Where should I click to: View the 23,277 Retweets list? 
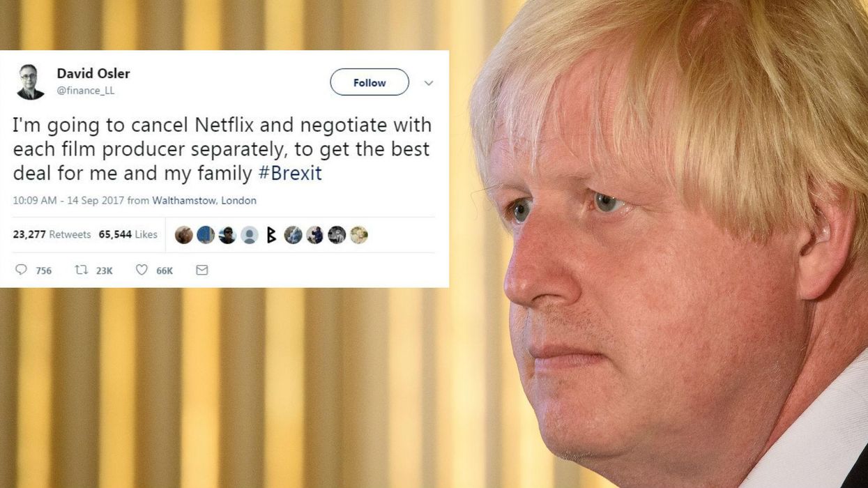[52, 235]
